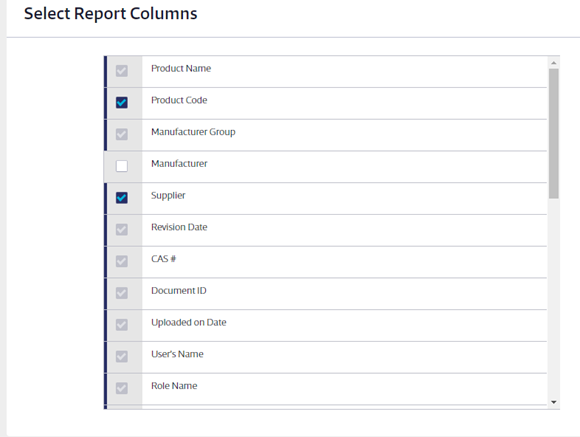Check the Manufacturer checkbox
Viewport: 580px width, 437px height.
122,166
